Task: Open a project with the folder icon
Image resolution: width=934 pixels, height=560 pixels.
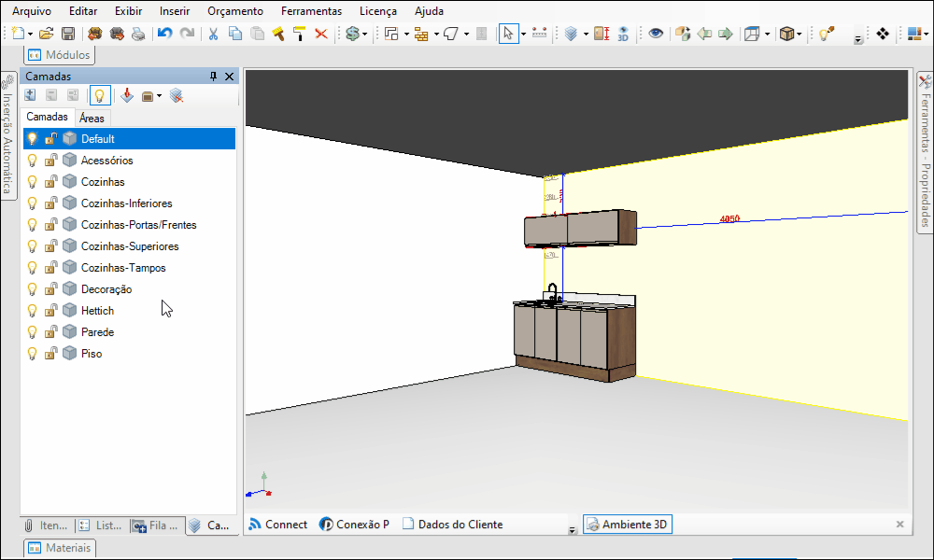Action: pyautogui.click(x=47, y=34)
